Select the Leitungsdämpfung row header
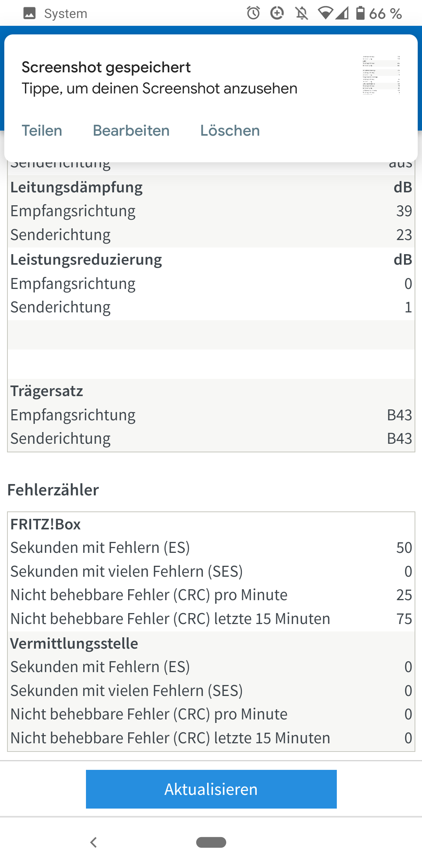The image size is (422, 868). pos(211,187)
